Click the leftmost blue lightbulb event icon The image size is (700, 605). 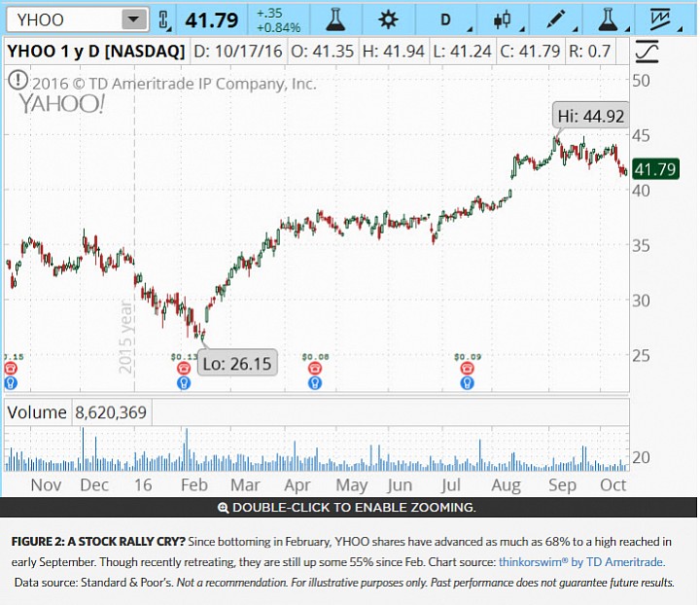(11, 383)
